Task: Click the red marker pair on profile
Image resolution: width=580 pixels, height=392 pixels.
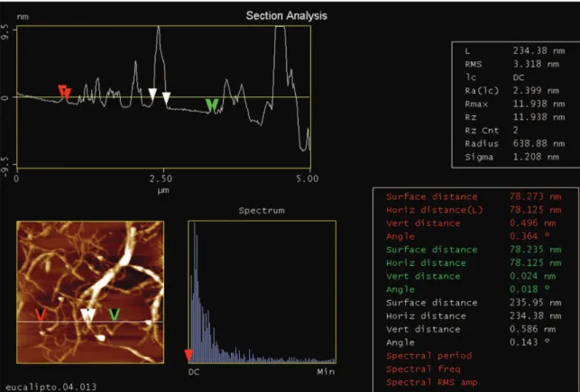Action: coord(65,92)
